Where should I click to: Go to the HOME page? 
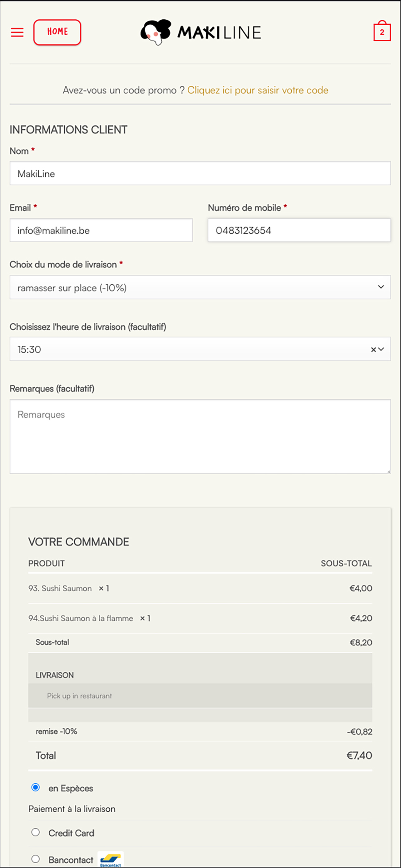point(57,32)
